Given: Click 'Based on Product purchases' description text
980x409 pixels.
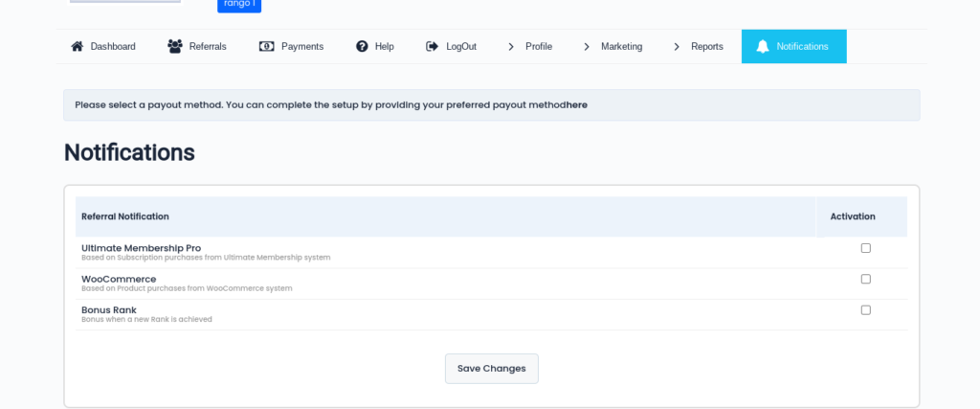Looking at the screenshot, I should click(x=187, y=289).
